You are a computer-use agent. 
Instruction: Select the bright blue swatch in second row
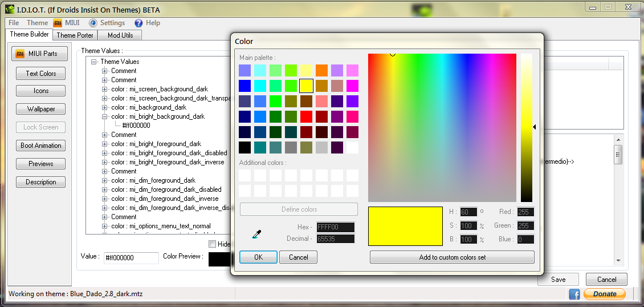click(245, 86)
